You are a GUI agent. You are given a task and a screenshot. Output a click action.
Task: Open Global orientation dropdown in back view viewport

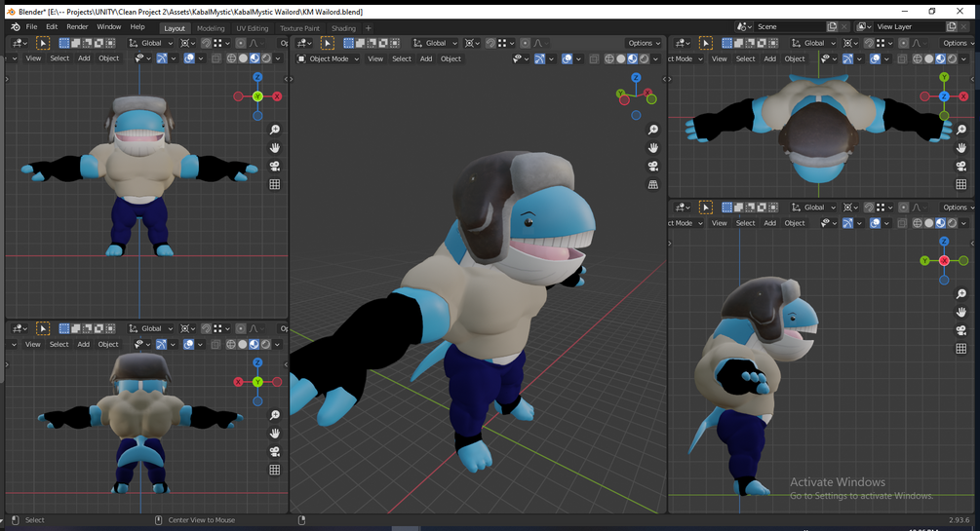pyautogui.click(x=151, y=328)
